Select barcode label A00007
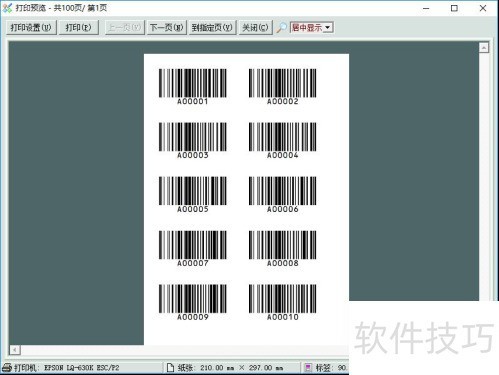The width and height of the screenshot is (499, 375). pos(193,249)
